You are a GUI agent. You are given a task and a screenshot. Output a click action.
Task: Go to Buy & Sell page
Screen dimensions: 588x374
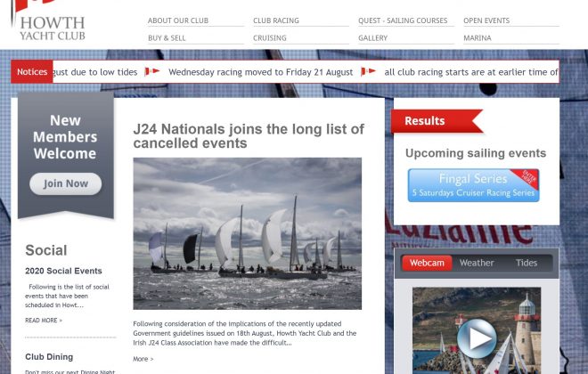coord(167,38)
